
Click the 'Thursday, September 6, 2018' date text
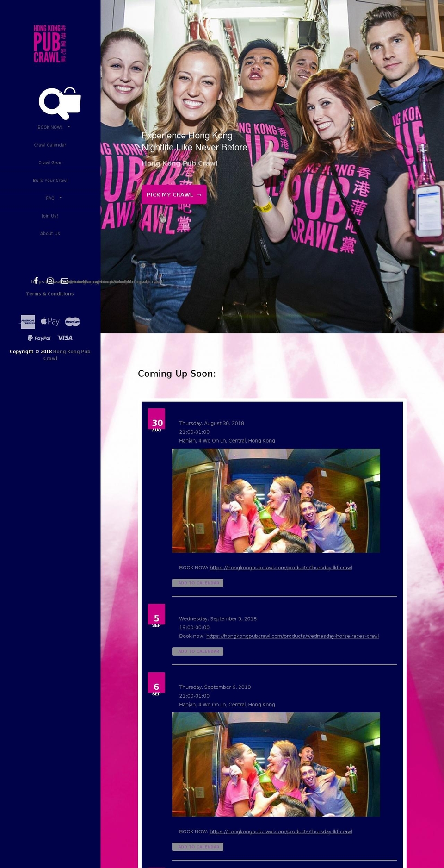click(215, 687)
